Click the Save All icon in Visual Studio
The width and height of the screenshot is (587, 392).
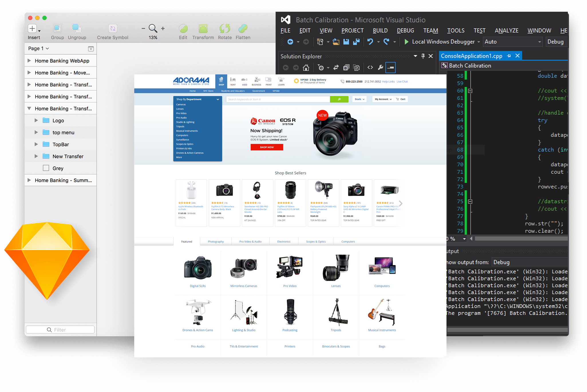(356, 42)
